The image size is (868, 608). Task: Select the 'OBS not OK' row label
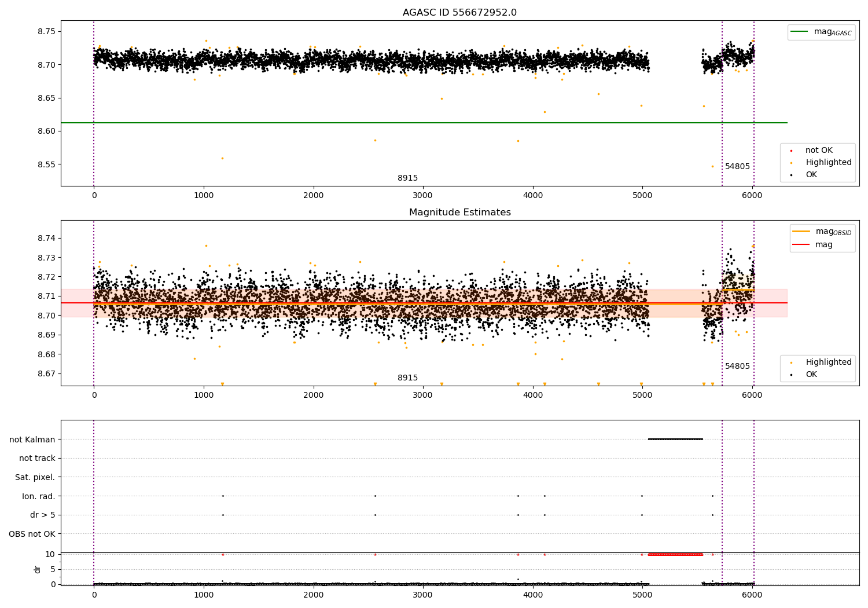[x=32, y=534]
